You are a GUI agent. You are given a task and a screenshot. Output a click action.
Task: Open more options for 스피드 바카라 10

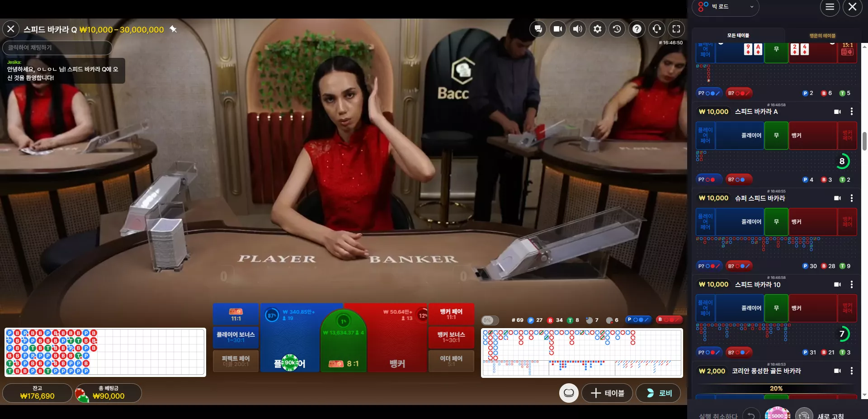click(852, 284)
